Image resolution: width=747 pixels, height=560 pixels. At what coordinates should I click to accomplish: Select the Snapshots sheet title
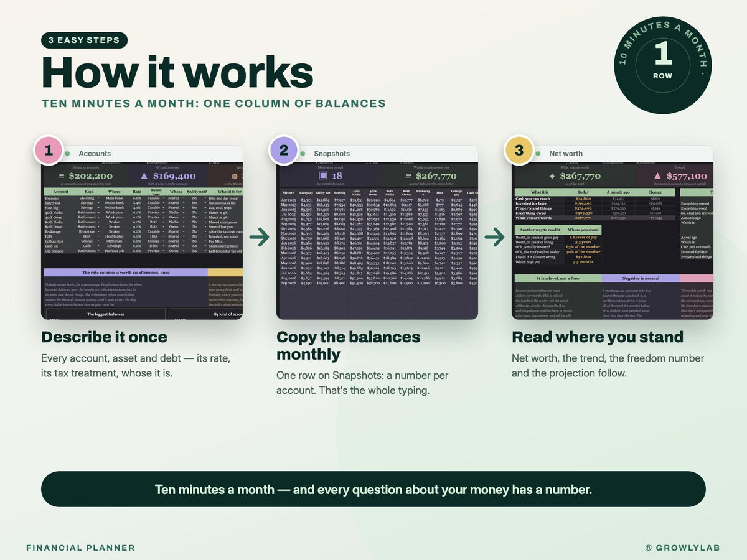tap(332, 154)
